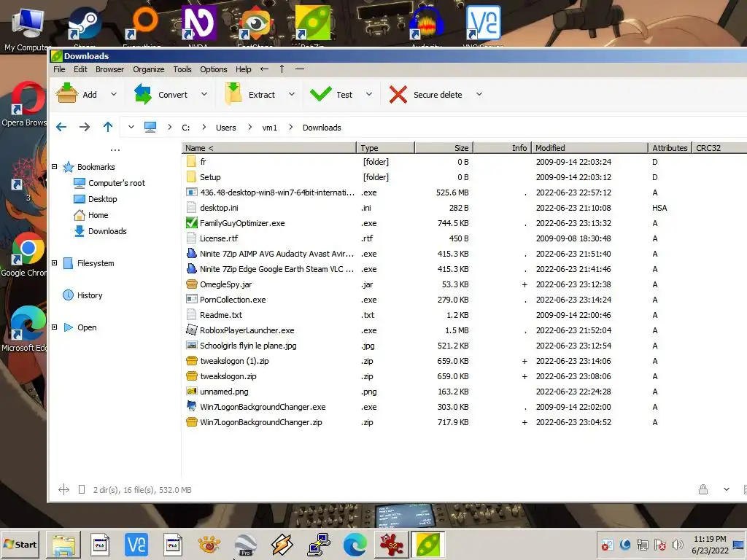
Task: Click the Convert toolbar icon
Action: point(142,94)
